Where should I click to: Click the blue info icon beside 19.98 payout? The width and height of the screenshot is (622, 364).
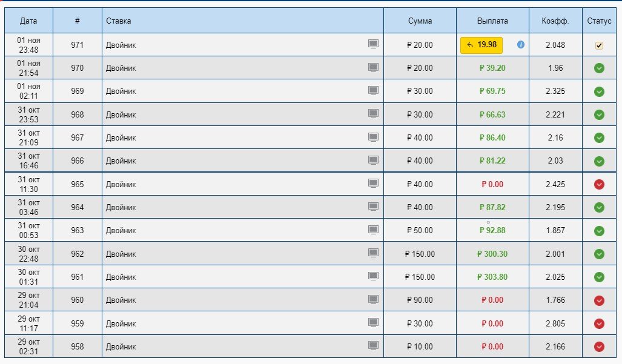click(520, 45)
